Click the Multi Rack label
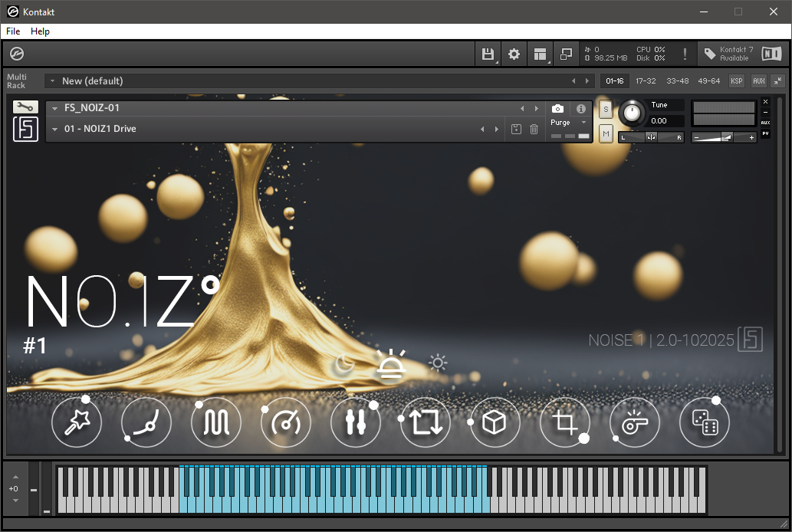The image size is (792, 532). [x=17, y=80]
